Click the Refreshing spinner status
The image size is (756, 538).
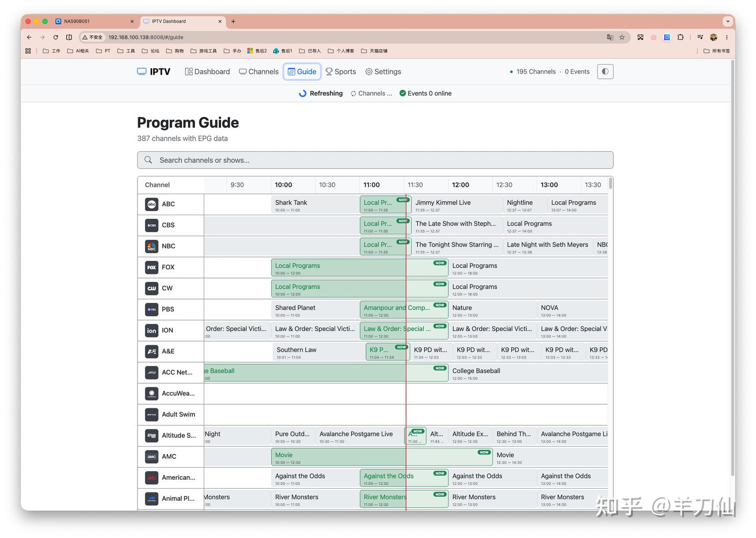point(321,93)
